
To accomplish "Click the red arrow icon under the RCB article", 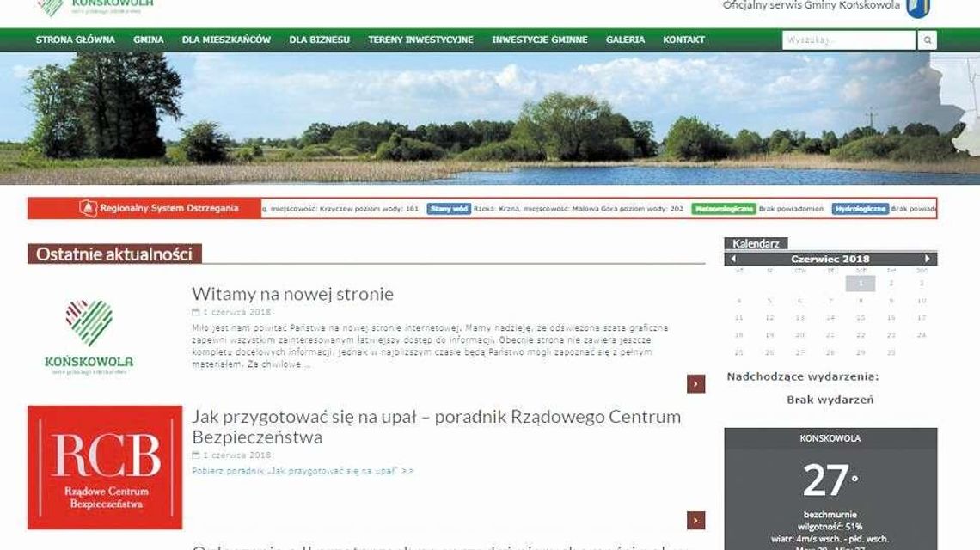I will click(695, 522).
